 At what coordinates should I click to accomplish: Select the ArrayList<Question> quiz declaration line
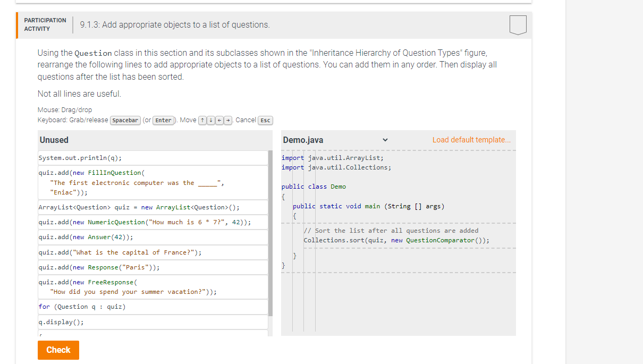(153, 207)
